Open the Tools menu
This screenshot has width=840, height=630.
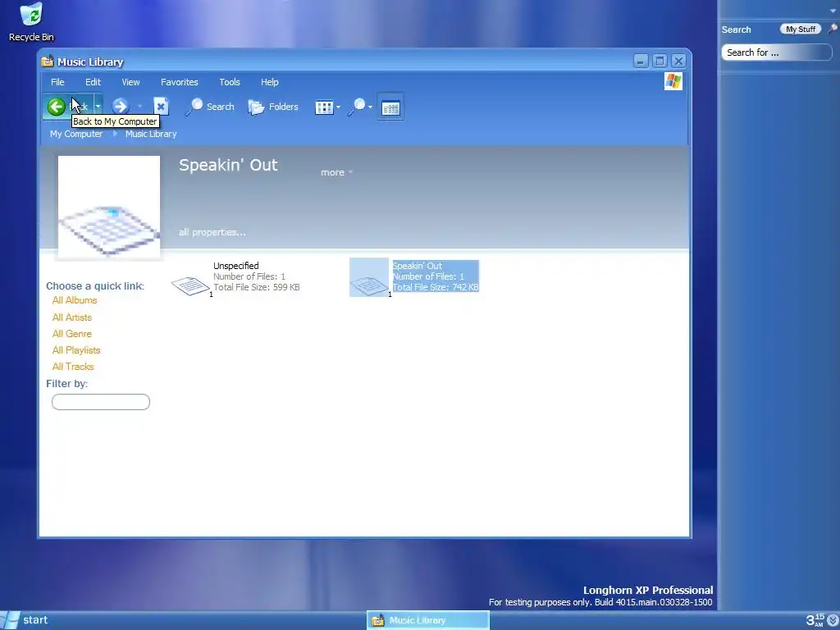tap(230, 82)
